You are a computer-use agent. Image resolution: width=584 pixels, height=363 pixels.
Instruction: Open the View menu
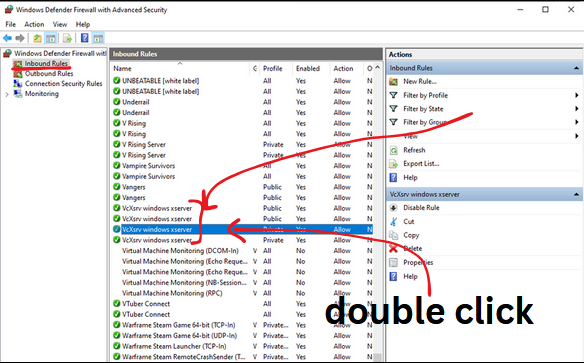(60, 24)
